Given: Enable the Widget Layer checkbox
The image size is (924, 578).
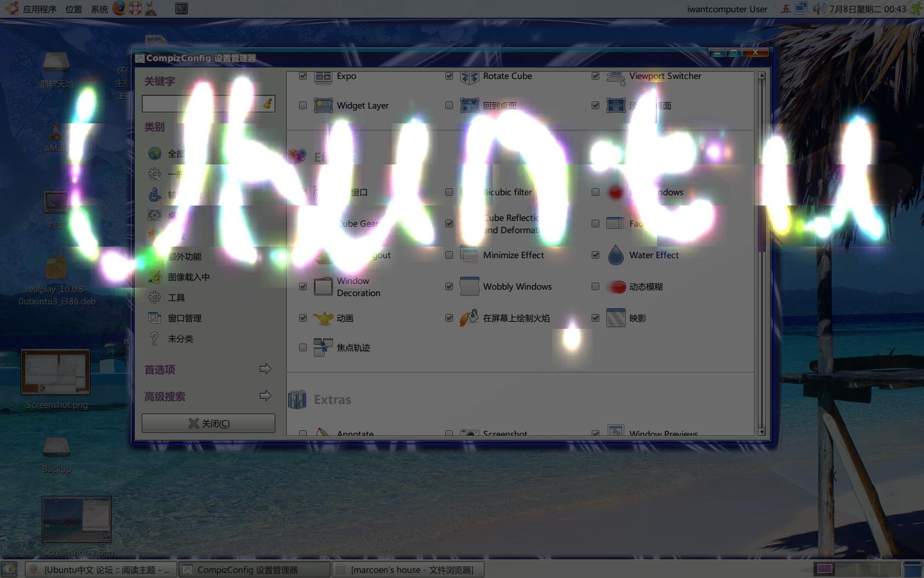Looking at the screenshot, I should point(303,105).
